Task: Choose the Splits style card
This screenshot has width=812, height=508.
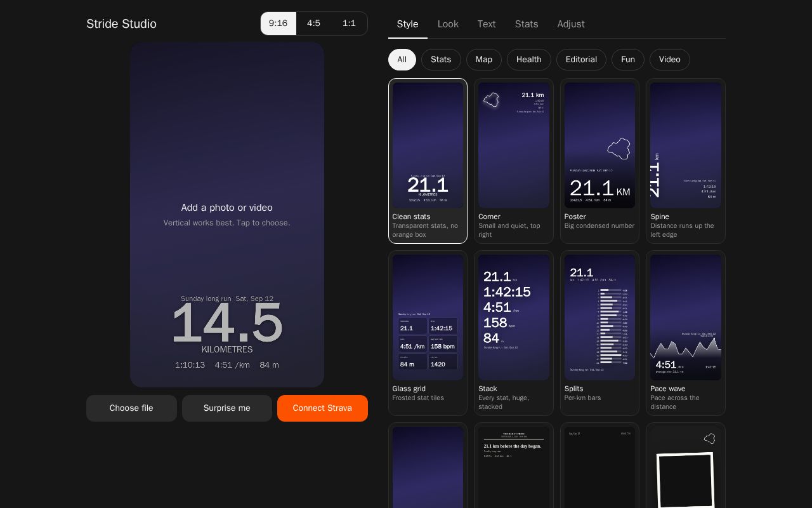Action: 599,333
